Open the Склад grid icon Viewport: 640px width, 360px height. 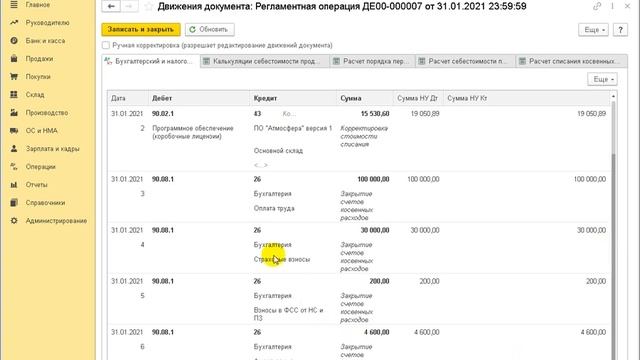tap(14, 94)
